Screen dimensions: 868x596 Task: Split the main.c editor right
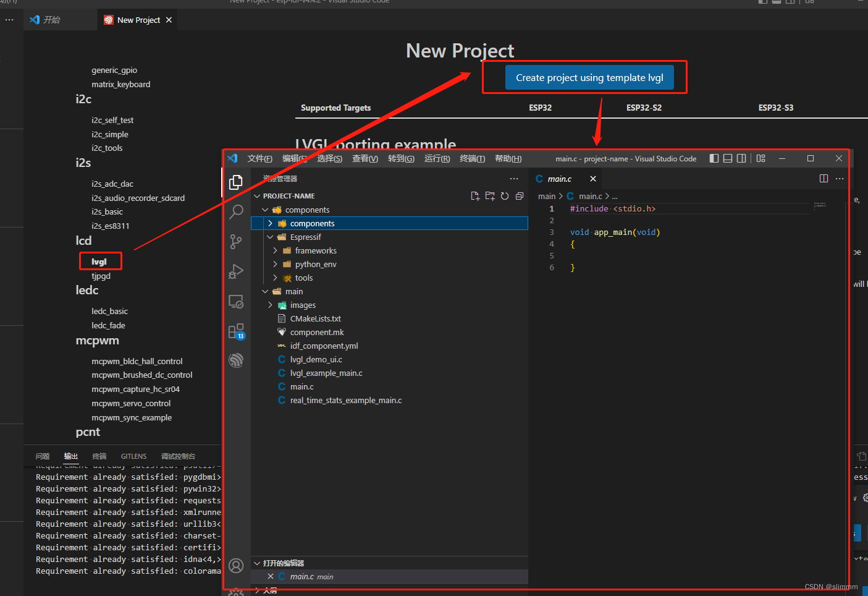[824, 178]
